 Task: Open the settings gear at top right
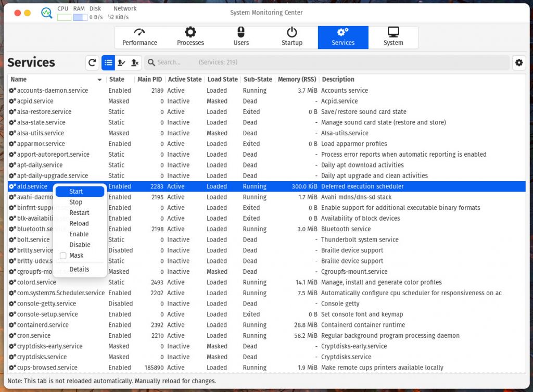(519, 62)
